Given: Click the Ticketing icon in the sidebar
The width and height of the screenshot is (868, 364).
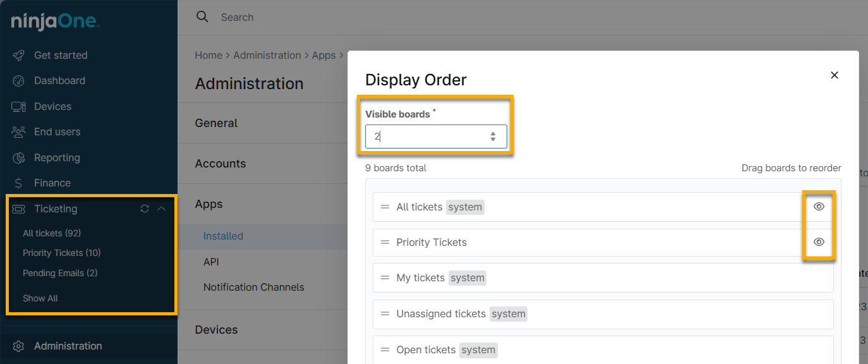Looking at the screenshot, I should click(x=18, y=209).
